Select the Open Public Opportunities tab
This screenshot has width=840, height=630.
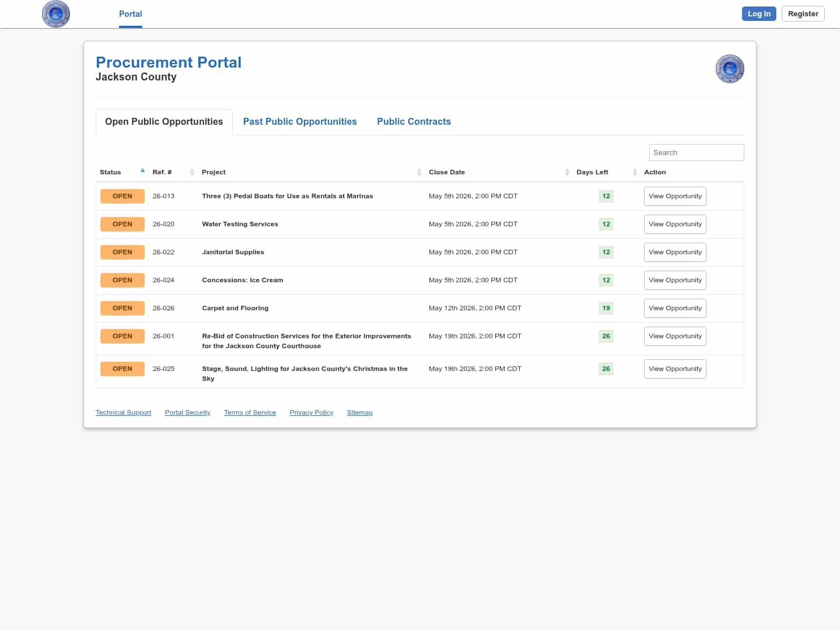tap(164, 121)
